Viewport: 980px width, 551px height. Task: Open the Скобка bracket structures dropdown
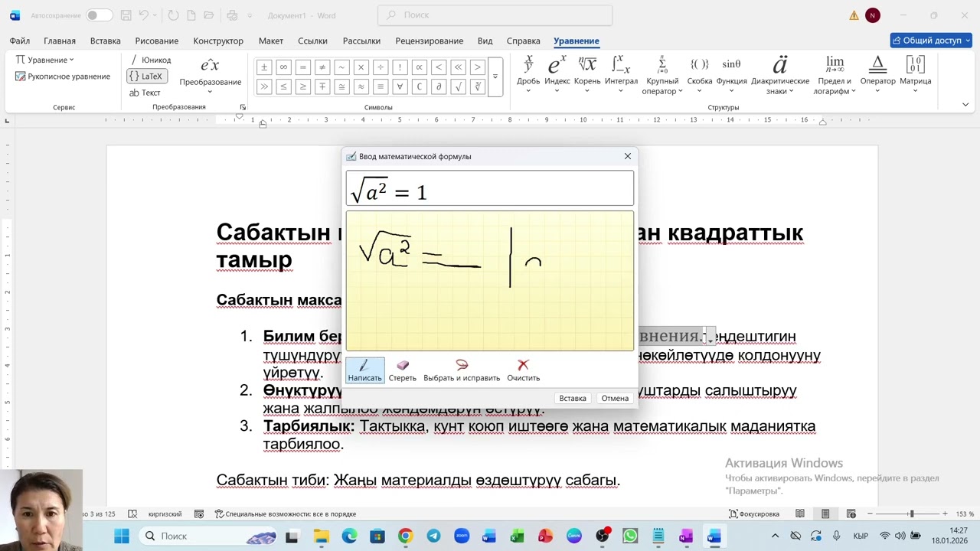click(700, 75)
